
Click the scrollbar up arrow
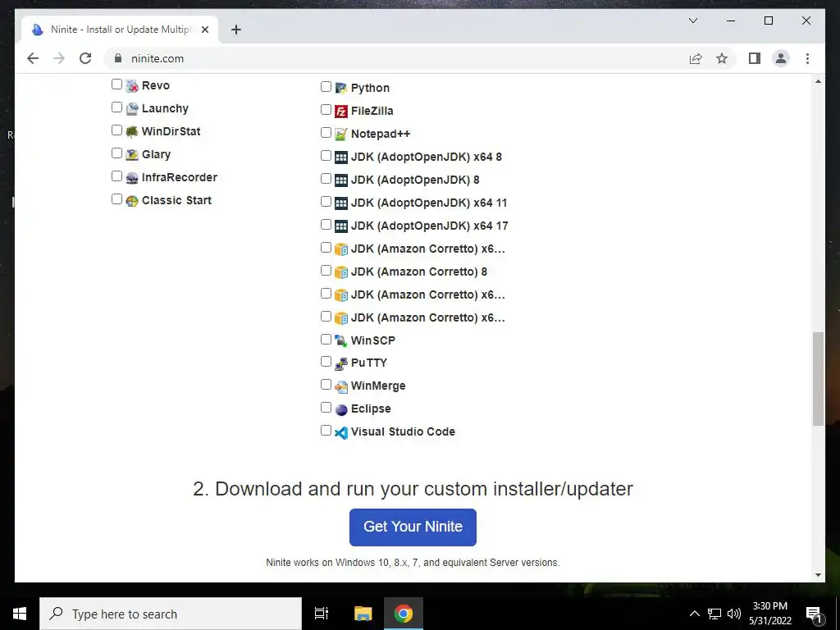[x=818, y=81]
